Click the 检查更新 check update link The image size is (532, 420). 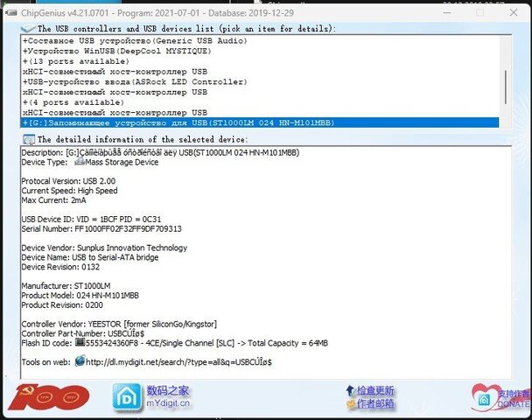click(376, 390)
